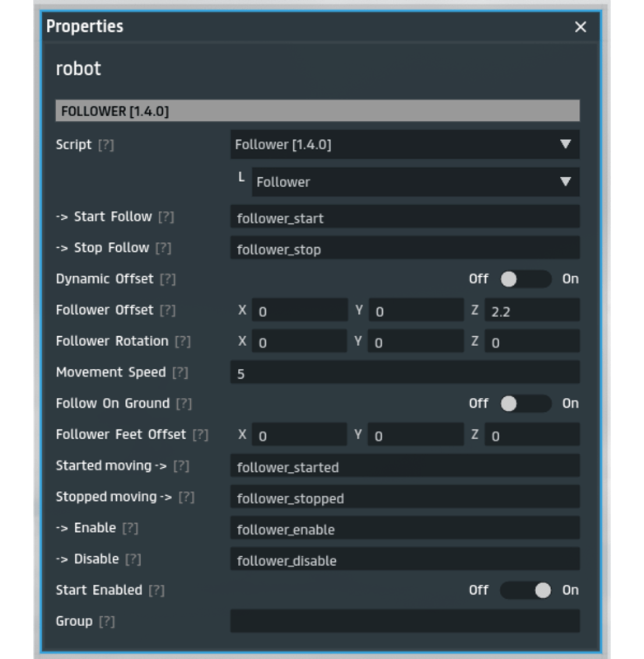Click the follower_start event field

pyautogui.click(x=404, y=218)
